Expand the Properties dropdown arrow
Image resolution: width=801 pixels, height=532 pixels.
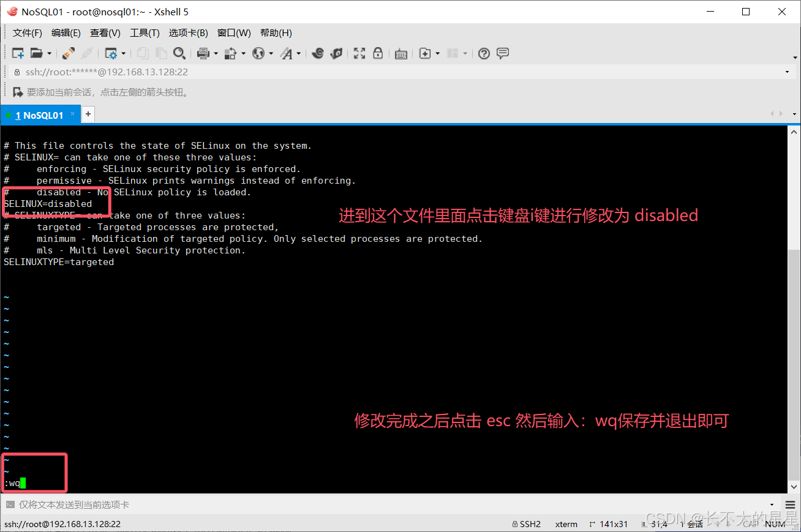123,54
